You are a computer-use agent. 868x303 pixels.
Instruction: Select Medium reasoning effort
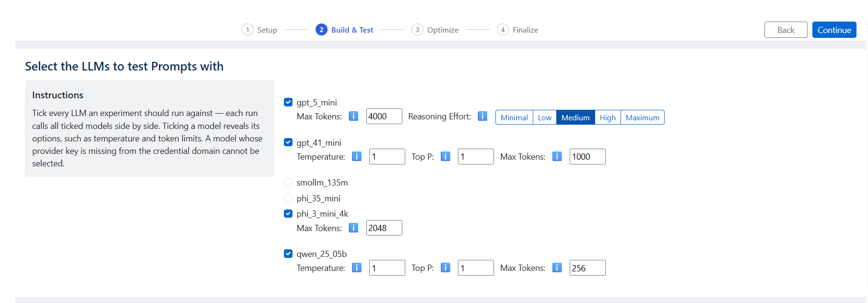575,117
